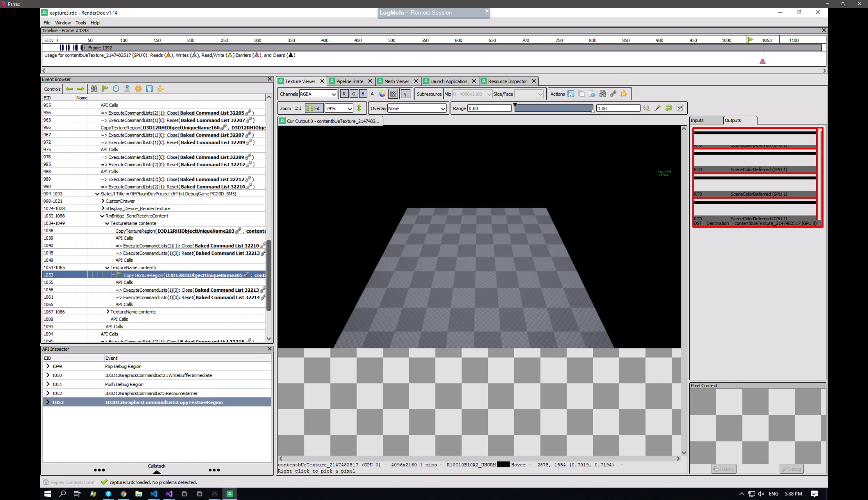Click the pink barrier marker in the timeline
Viewport: 868px width, 500px height.
pyautogui.click(x=762, y=61)
